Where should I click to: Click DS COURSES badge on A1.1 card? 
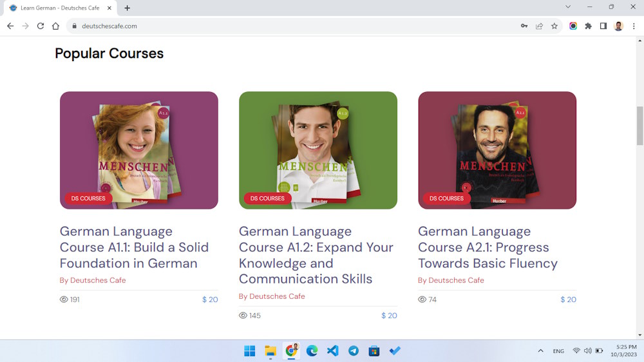pos(88,198)
